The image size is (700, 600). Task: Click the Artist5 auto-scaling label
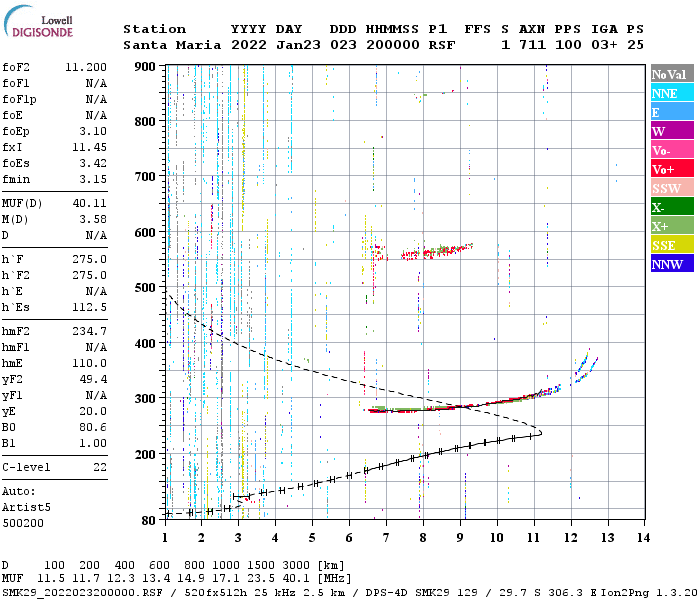coord(26,508)
